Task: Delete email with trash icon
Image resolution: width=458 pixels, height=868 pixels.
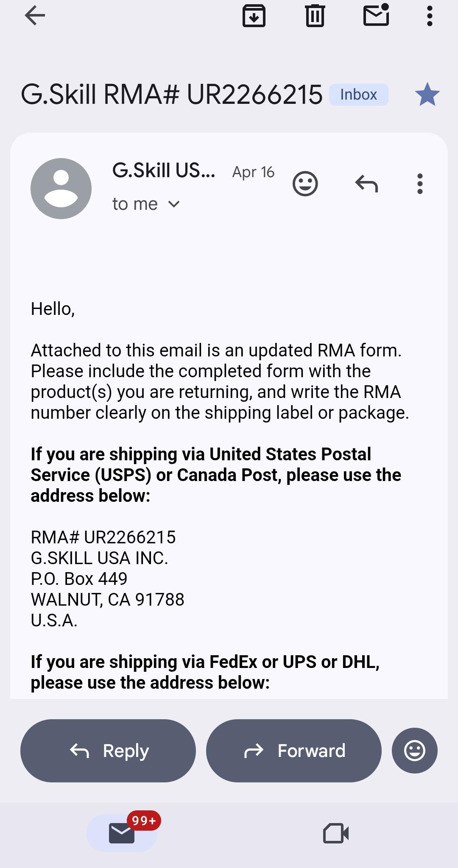Action: click(x=315, y=16)
